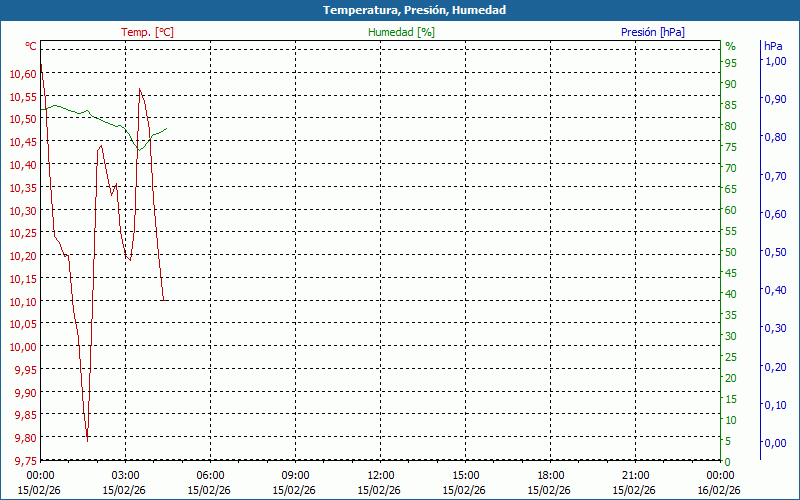800x500 pixels.
Task: Select the red Temp. [°C] legend label
Action: (x=147, y=32)
